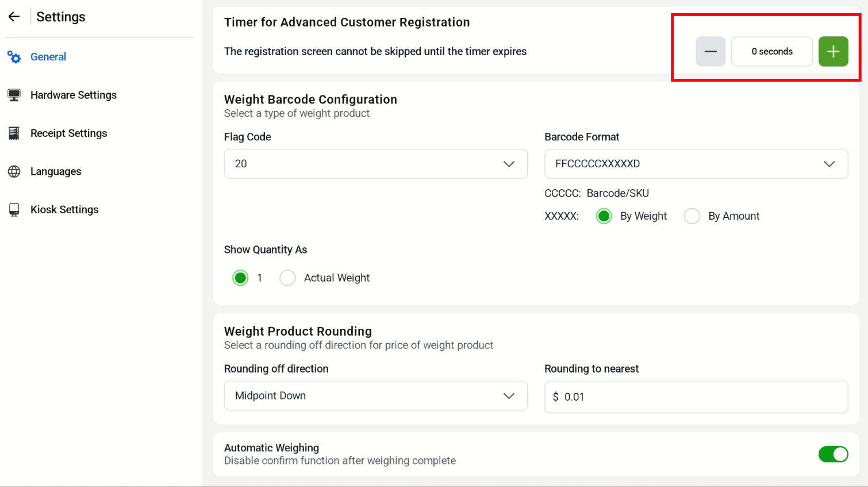The image size is (868, 487).
Task: Open Hardware Settings section
Action: (74, 95)
